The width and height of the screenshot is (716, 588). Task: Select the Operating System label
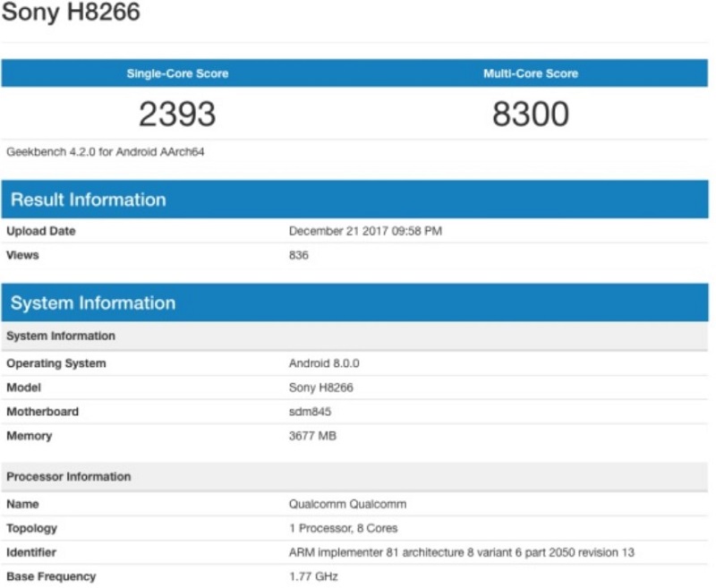point(56,363)
